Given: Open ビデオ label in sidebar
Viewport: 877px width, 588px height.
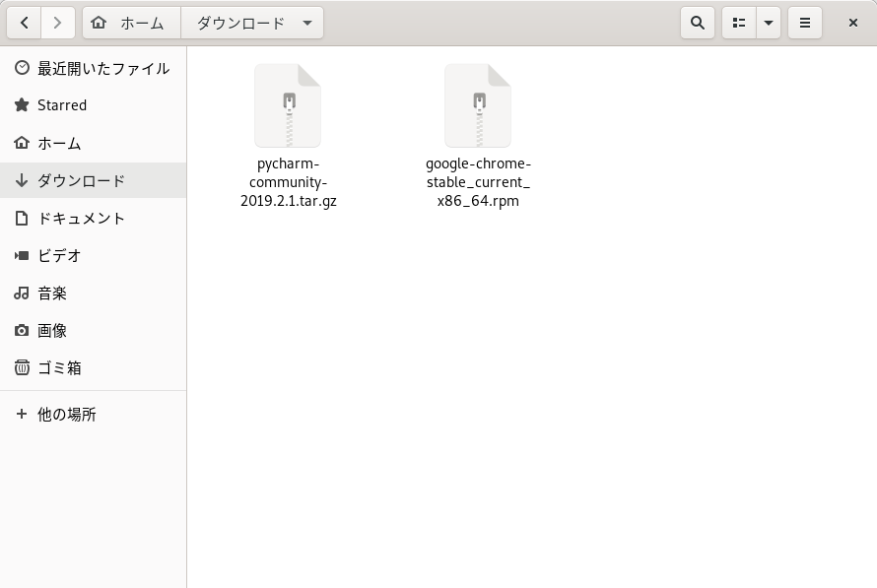Looking at the screenshot, I should click(x=59, y=255).
